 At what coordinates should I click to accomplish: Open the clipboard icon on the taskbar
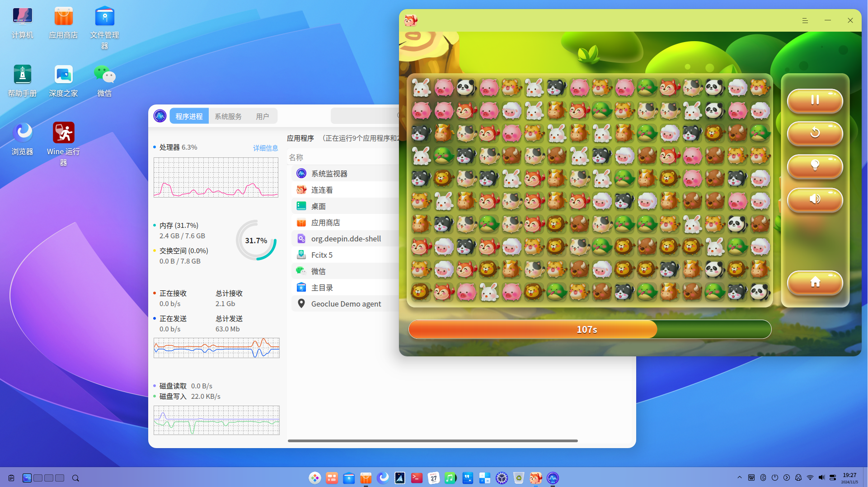(x=11, y=478)
